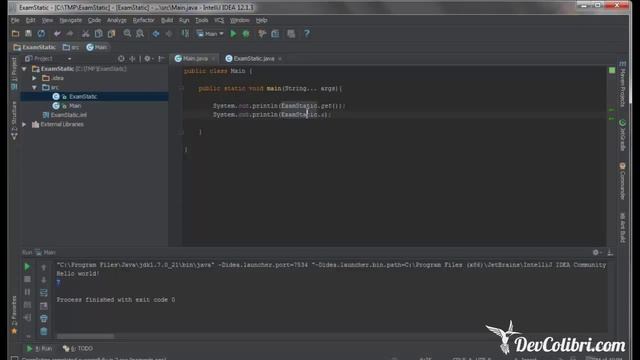
Task: Expand the .idea folder node
Action: 35,78
